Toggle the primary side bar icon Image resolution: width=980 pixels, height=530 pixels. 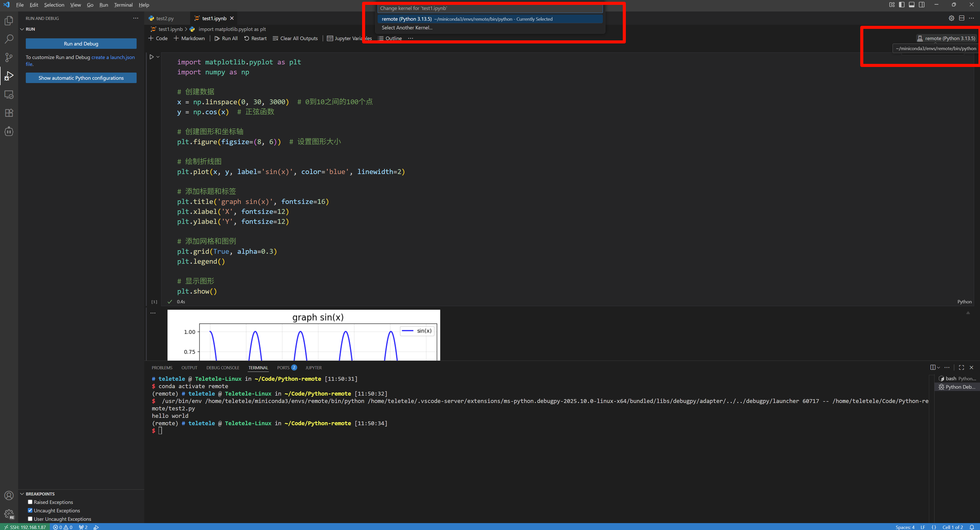pyautogui.click(x=902, y=5)
